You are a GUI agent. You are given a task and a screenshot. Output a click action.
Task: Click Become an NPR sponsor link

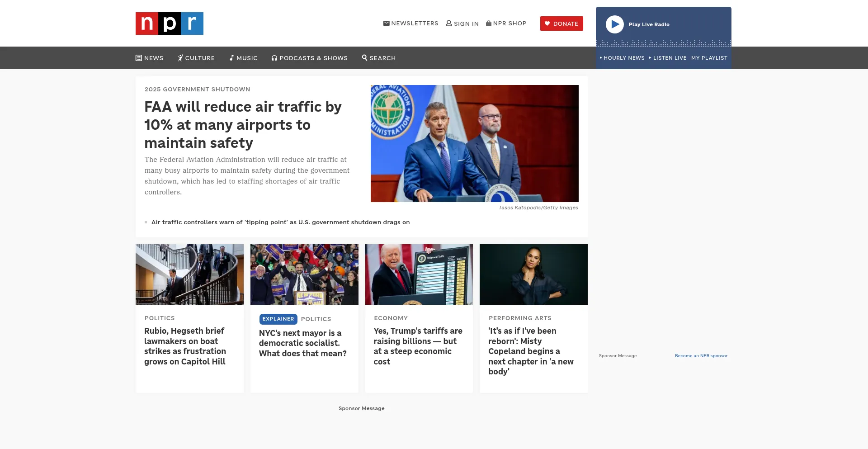tap(701, 356)
